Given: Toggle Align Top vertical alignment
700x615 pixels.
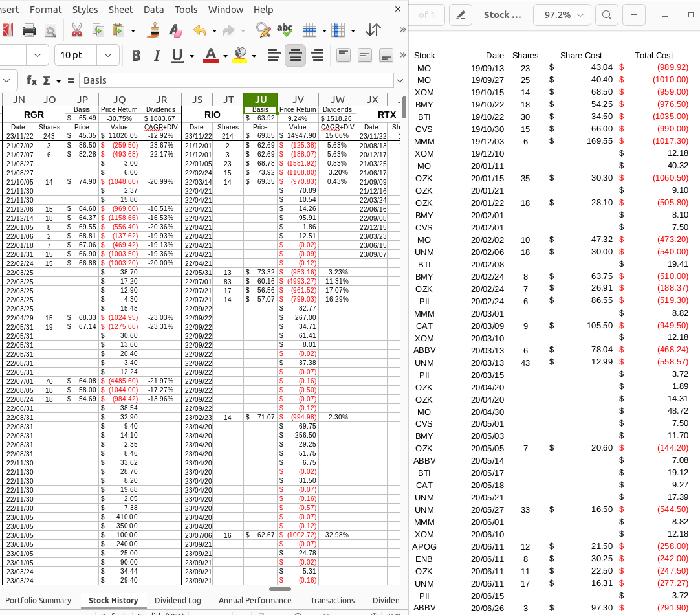Looking at the screenshot, I should 344,56.
